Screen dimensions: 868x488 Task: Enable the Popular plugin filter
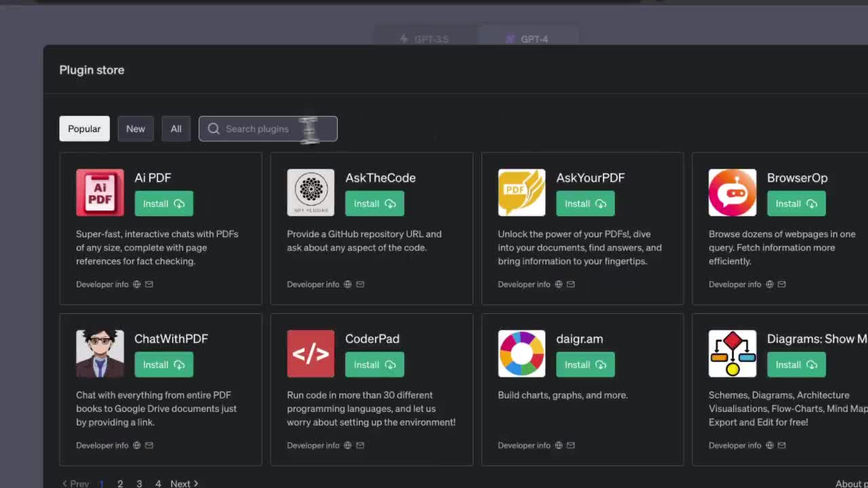tap(84, 128)
